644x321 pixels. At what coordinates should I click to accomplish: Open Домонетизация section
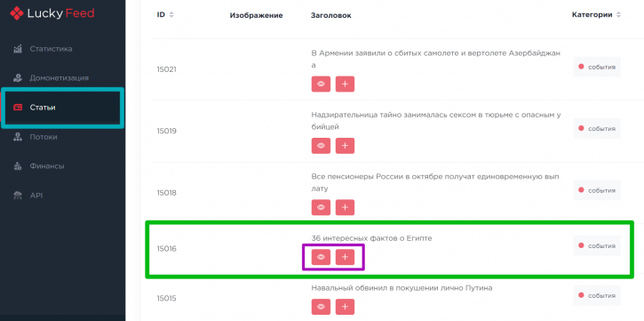coord(51,78)
